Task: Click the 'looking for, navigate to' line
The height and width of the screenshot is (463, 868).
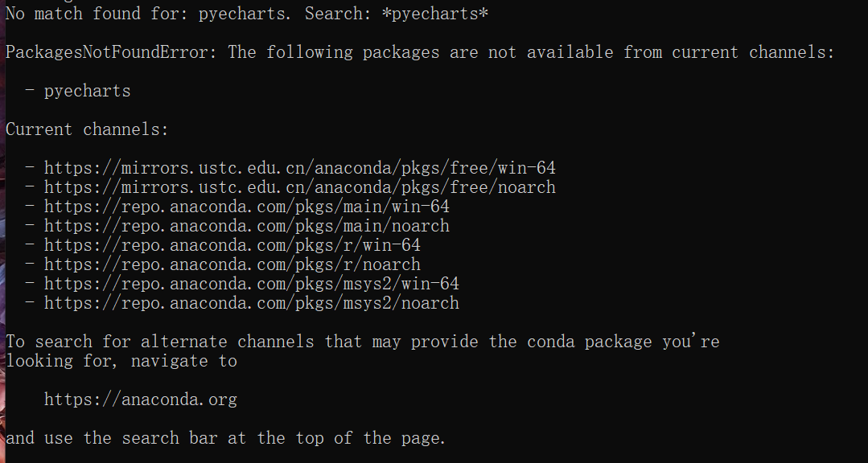Action: 121,361
